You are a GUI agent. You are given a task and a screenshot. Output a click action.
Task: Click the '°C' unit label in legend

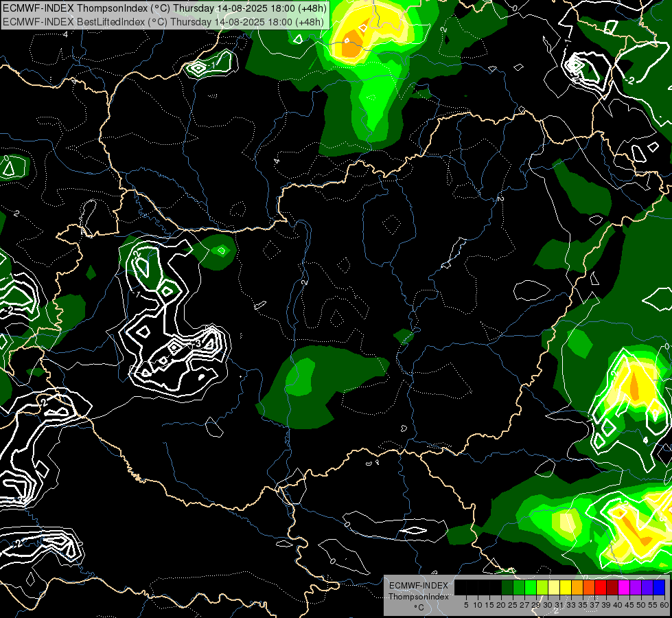[x=419, y=607]
